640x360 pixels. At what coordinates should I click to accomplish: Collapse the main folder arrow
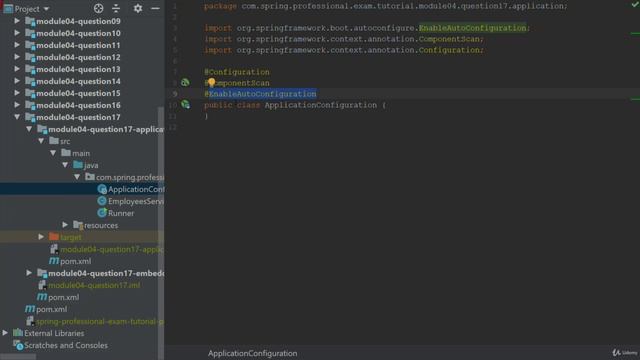(53, 153)
